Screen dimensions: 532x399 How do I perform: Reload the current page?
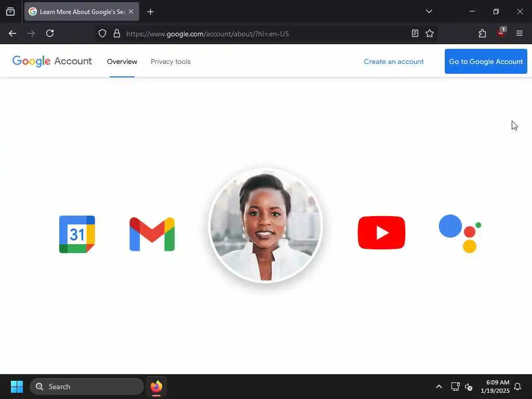click(50, 34)
